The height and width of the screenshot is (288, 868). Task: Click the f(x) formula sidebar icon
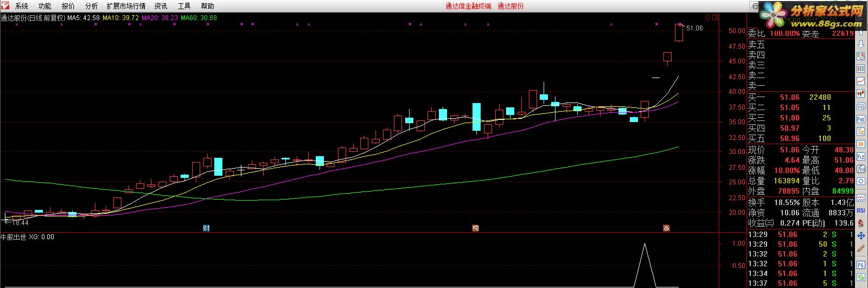861,169
